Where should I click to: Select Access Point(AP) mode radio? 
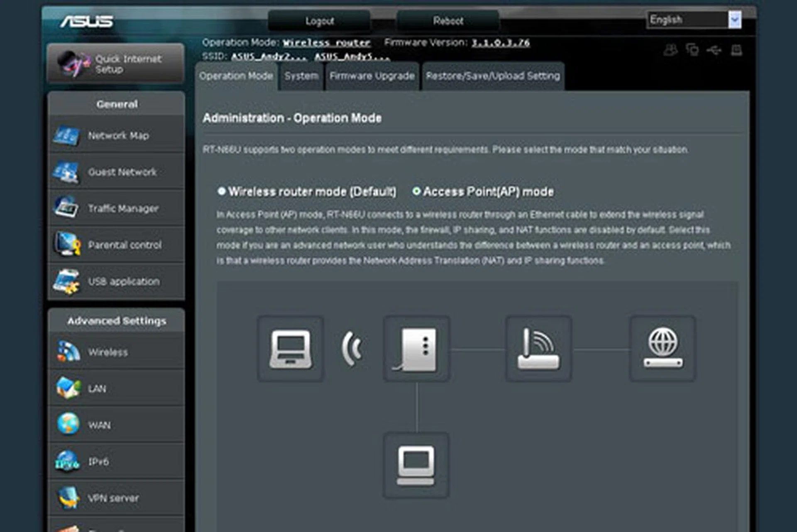[416, 191]
